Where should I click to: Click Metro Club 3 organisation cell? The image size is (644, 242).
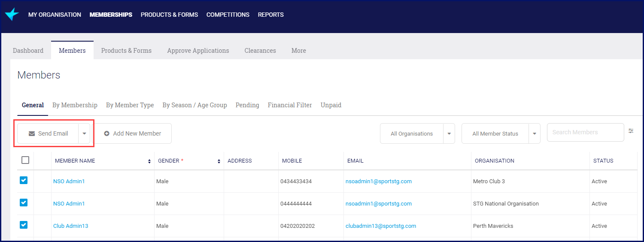(x=489, y=181)
